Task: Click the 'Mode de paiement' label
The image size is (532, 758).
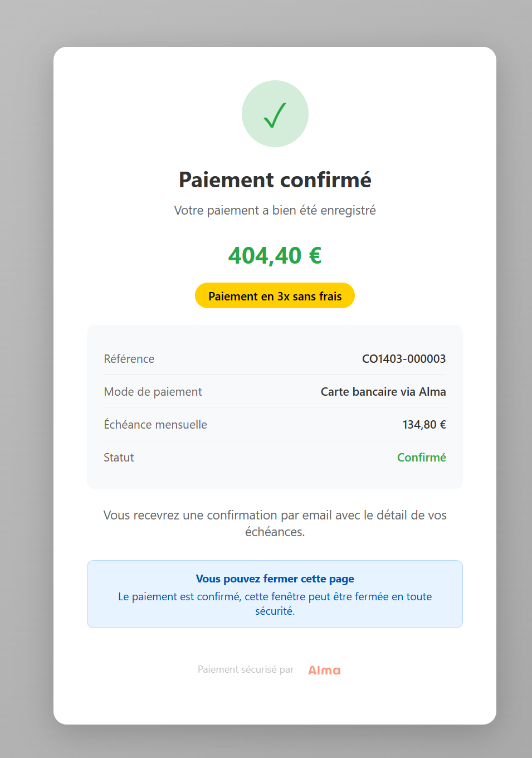Action: [153, 392]
